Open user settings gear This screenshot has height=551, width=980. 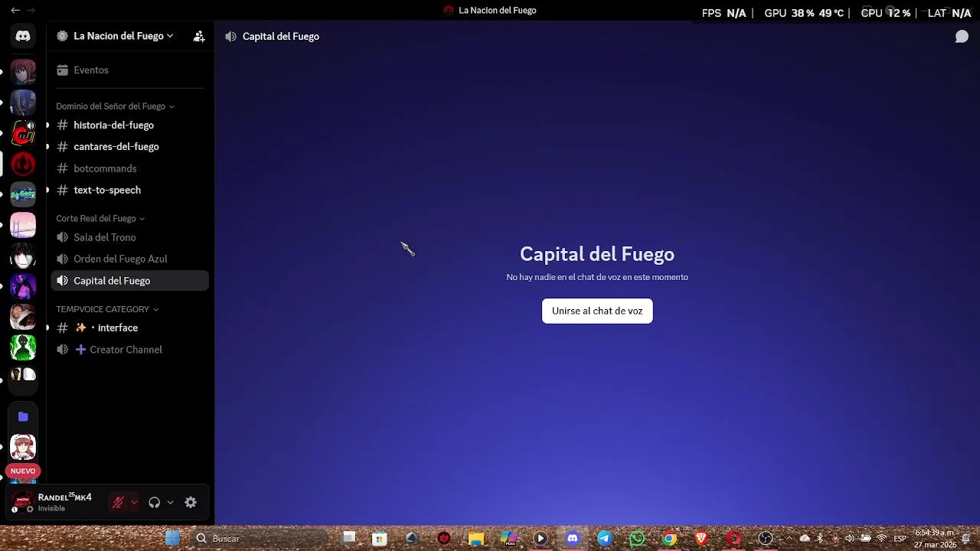coord(191,502)
